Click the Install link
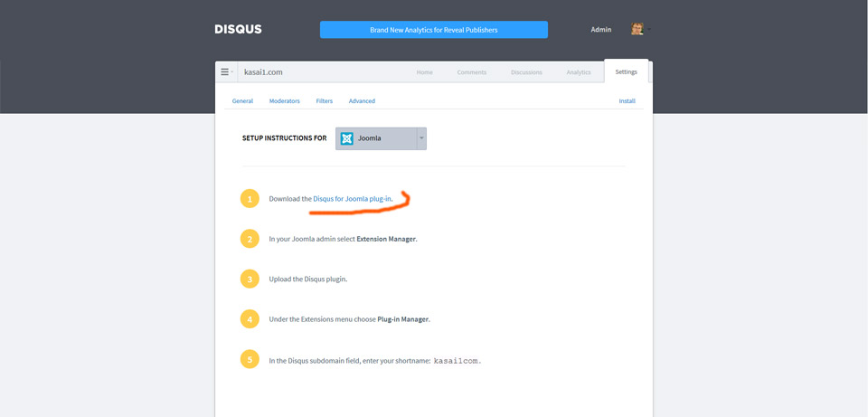This screenshot has height=417, width=868. click(x=627, y=101)
